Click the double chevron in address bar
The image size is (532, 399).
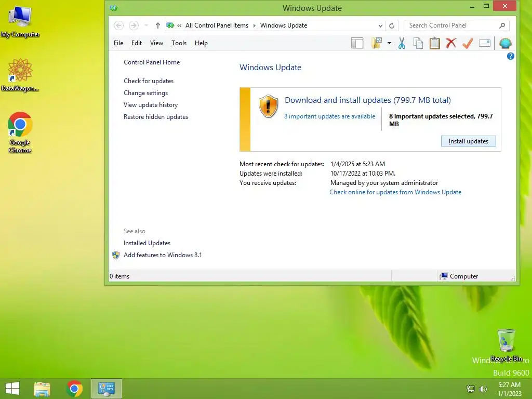click(179, 25)
